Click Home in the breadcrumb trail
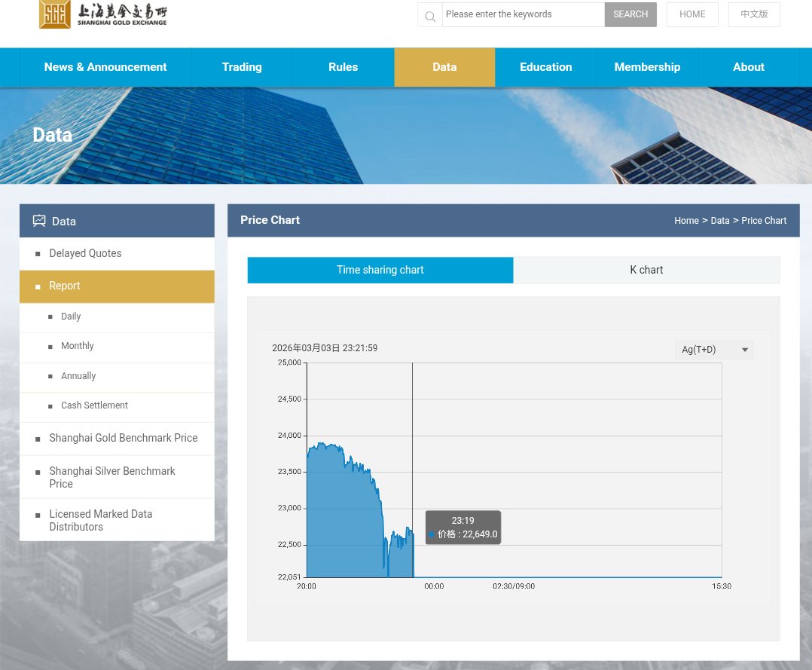The width and height of the screenshot is (812, 670). point(686,220)
